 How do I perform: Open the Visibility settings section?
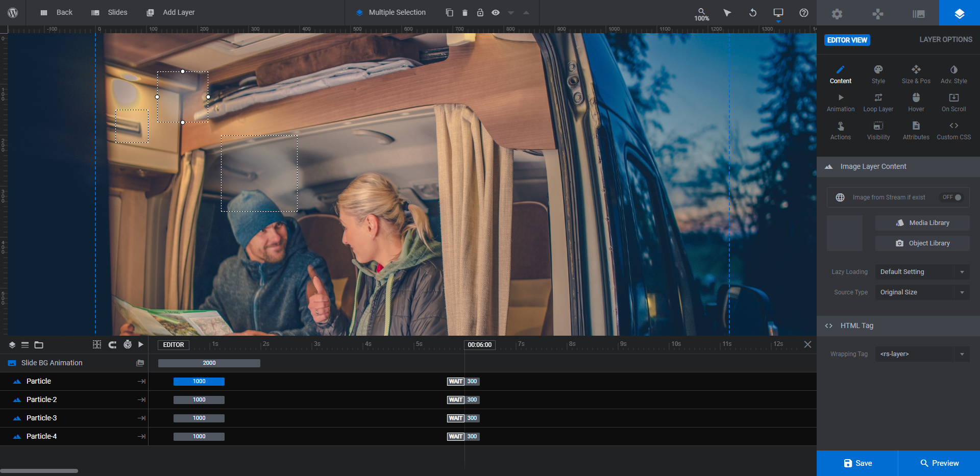point(878,131)
